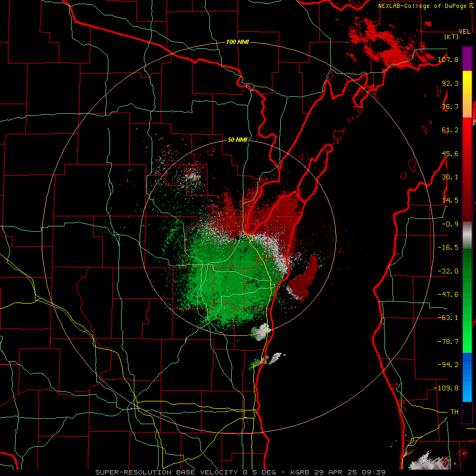476x476 pixels.
Task: Click the -47.6 velocity scale value
Action: (448, 295)
